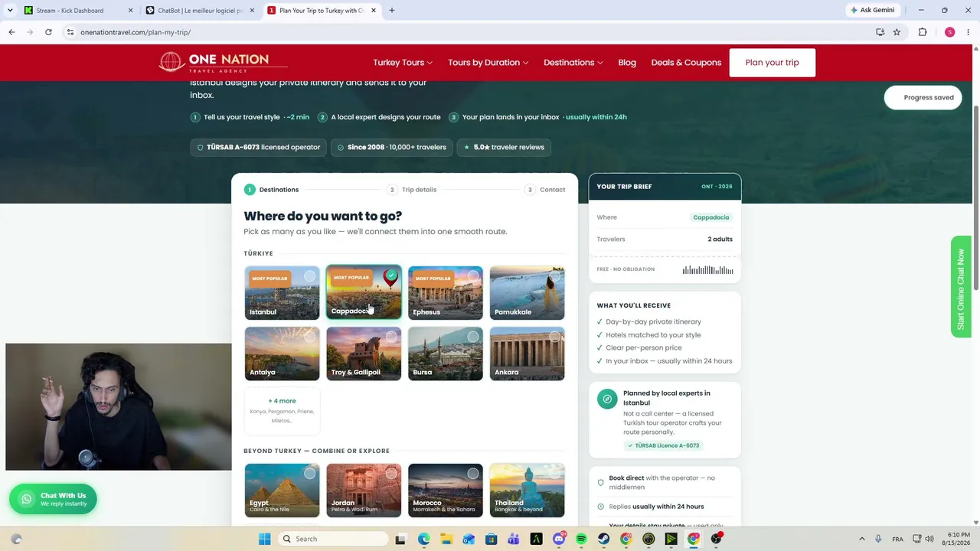Open the Chrome profile avatar

point(949,32)
